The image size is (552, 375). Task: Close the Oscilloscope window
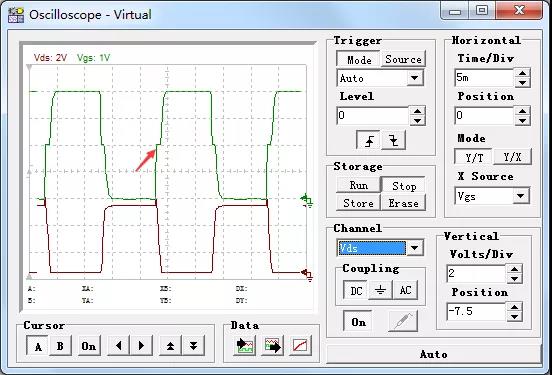point(519,11)
